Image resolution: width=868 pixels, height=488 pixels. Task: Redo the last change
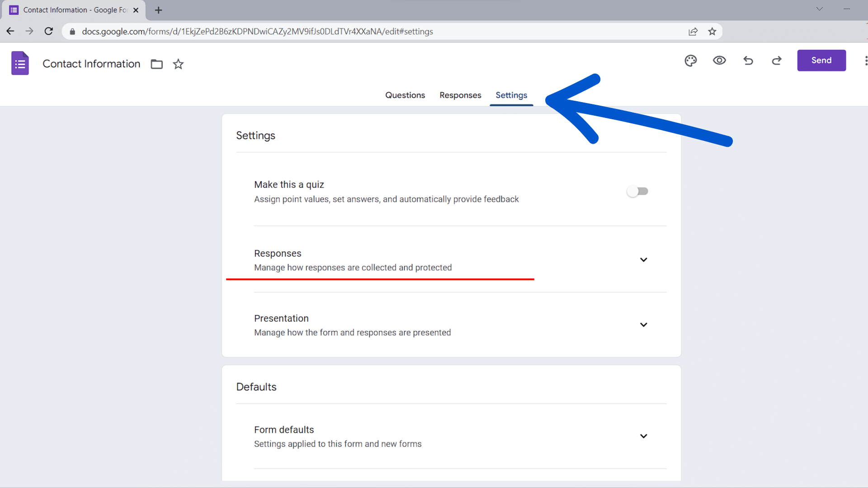[776, 60]
